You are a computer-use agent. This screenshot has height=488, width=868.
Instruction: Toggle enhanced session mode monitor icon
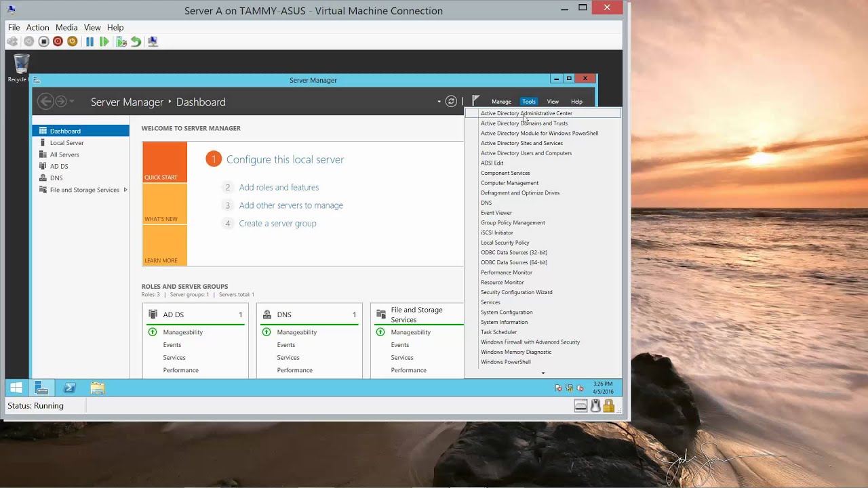coord(153,42)
